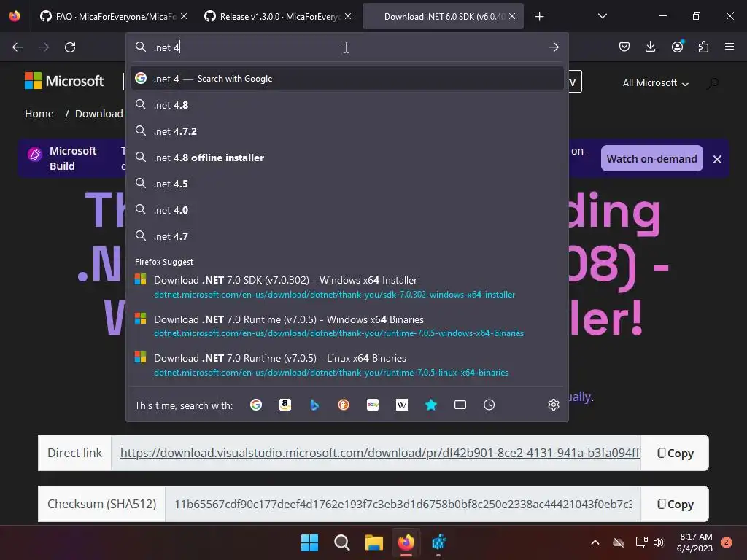This screenshot has height=560, width=747.
Task: Click the Firefox icon in the taskbar
Action: pyautogui.click(x=406, y=542)
